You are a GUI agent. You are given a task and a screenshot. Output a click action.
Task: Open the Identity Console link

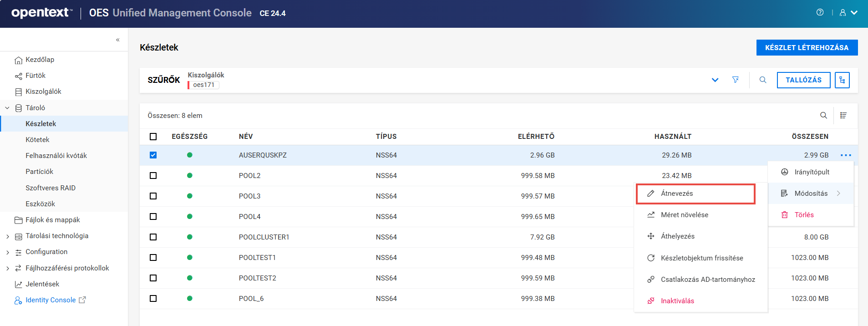pos(51,300)
